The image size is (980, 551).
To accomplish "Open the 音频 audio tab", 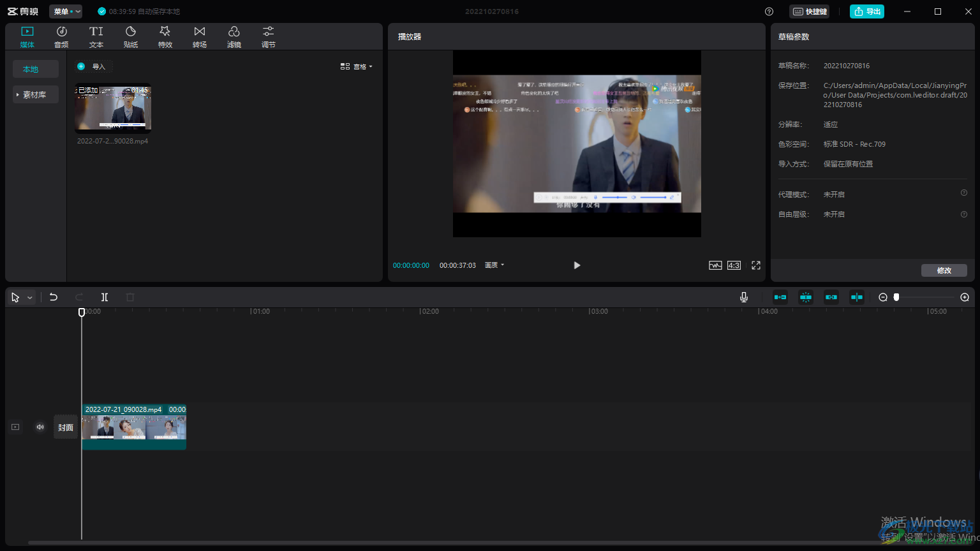I will click(x=61, y=37).
